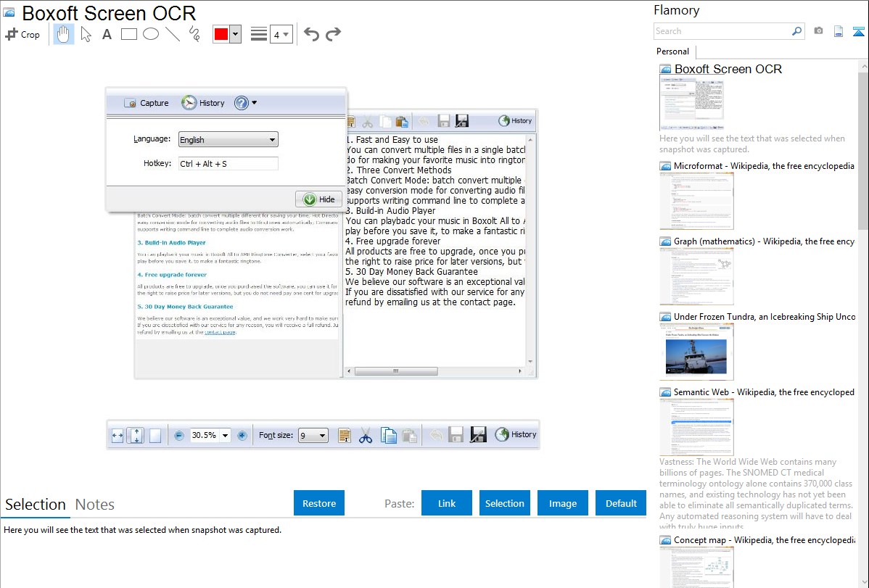Redo the last annotation

[x=333, y=34]
